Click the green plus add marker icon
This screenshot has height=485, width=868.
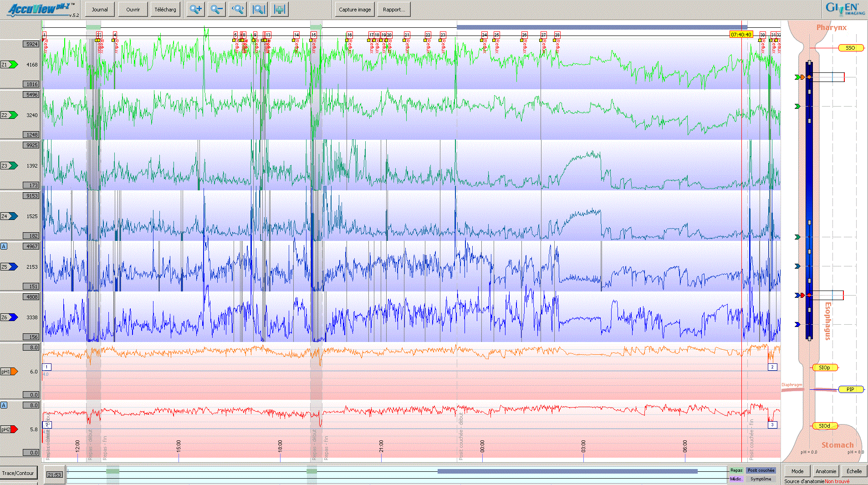tap(280, 10)
